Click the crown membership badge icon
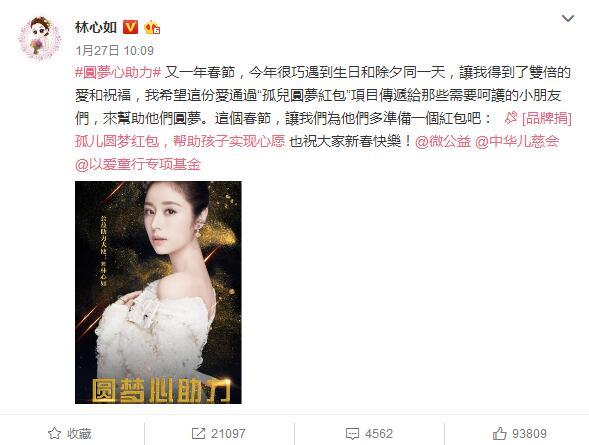Viewport: 589px width, 445px height. 152,27
